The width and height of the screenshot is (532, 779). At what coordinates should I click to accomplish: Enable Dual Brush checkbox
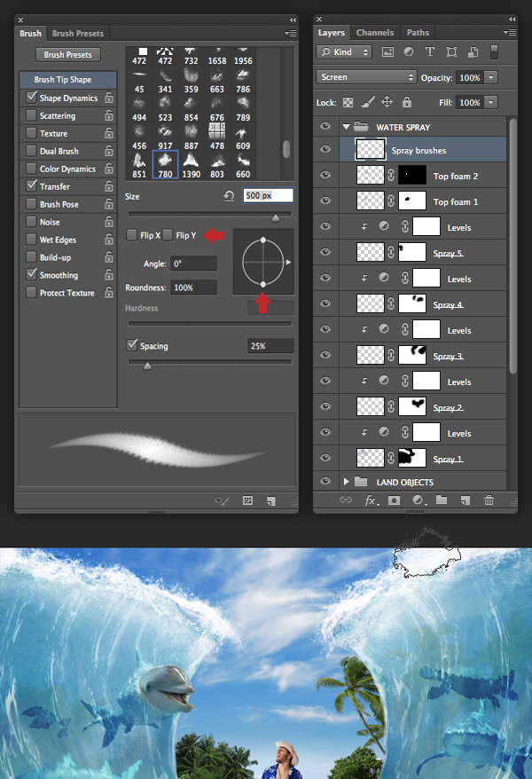pos(31,151)
